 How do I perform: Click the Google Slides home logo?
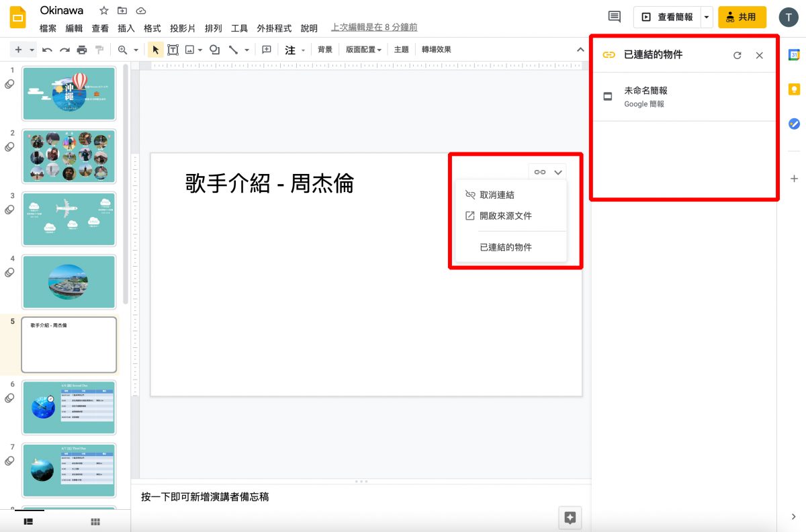point(18,18)
